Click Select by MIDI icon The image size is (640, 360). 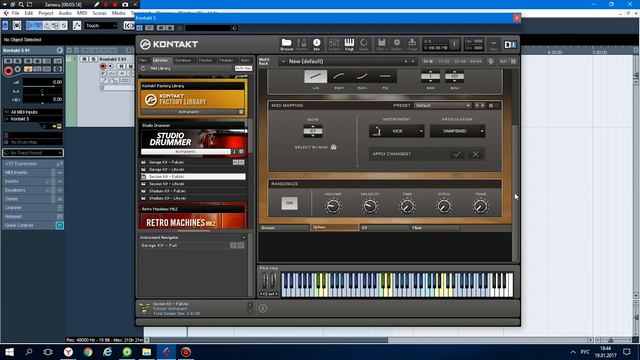point(333,147)
